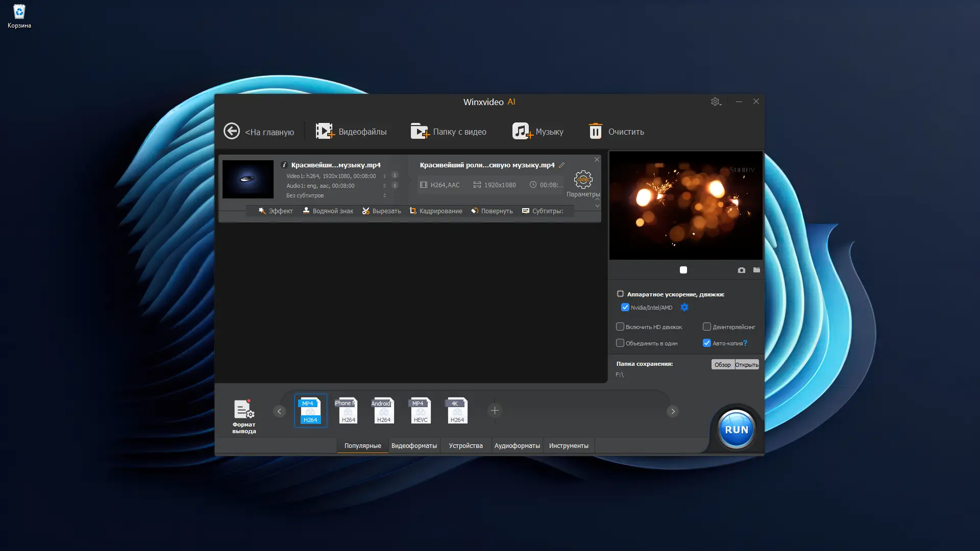980x551 pixels.
Task: Click the Обзор browse button
Action: (x=722, y=364)
